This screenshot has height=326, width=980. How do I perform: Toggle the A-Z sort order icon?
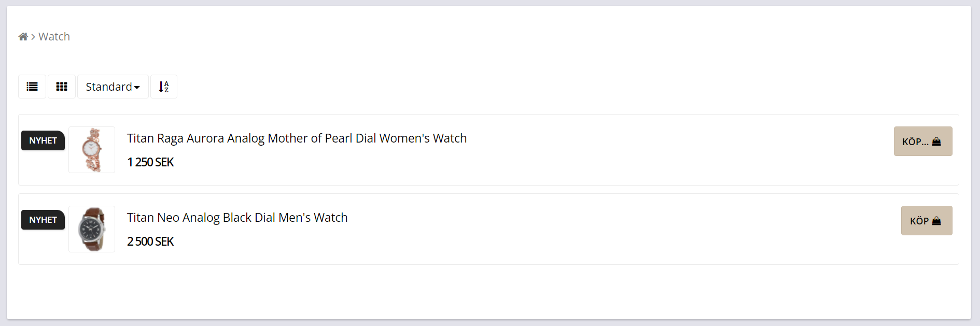pyautogui.click(x=164, y=87)
